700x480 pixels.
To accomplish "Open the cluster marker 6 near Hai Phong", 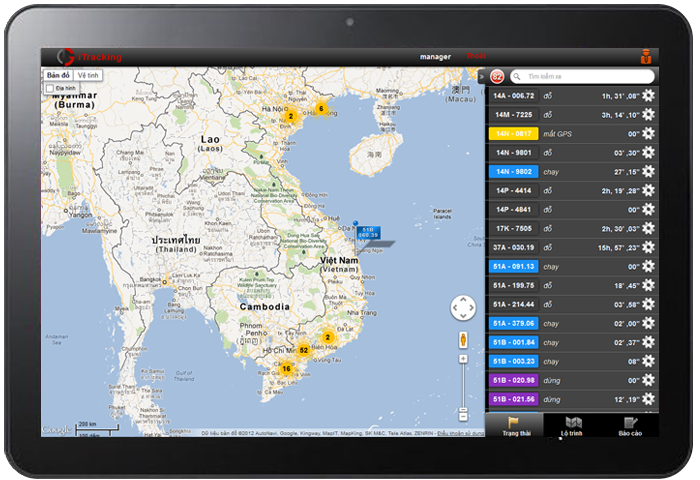I will point(321,109).
